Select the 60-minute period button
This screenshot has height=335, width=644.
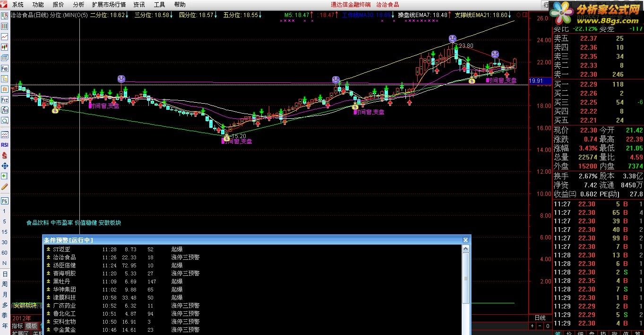[x=5, y=253]
